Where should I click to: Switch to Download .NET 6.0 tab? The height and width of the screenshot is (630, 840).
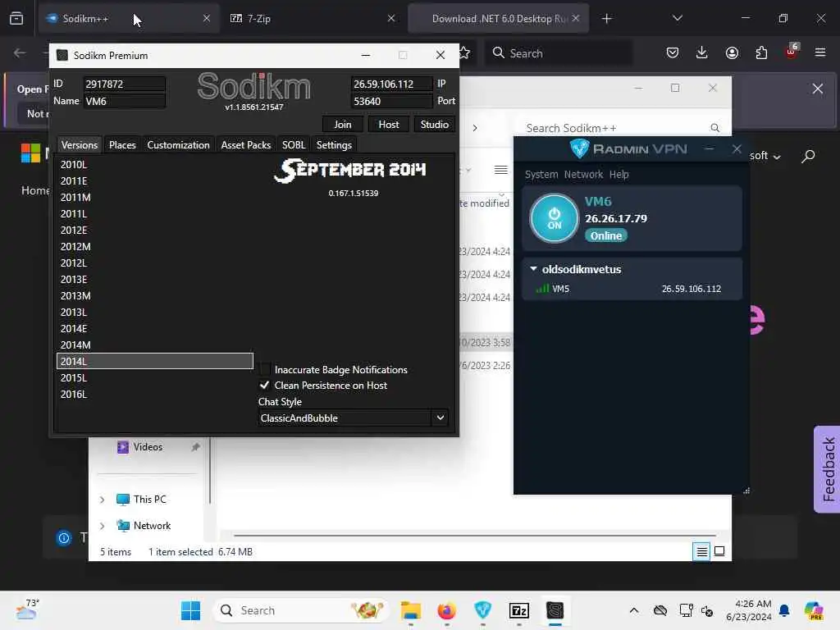point(499,18)
